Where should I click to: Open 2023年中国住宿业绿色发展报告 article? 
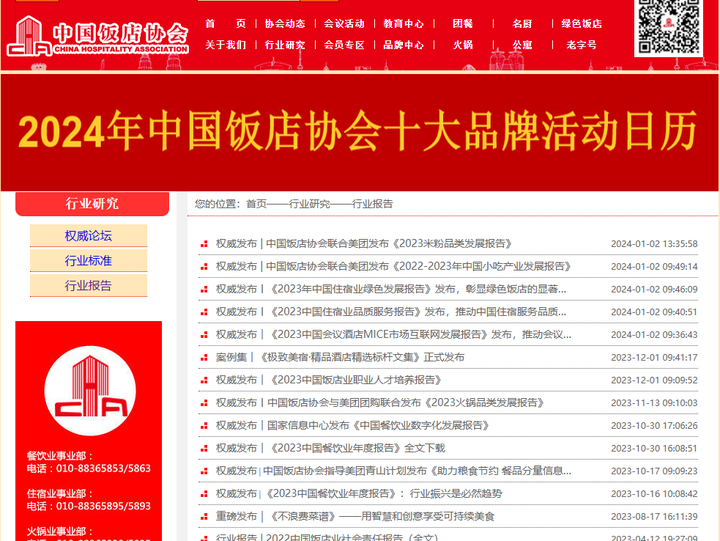[x=391, y=289]
